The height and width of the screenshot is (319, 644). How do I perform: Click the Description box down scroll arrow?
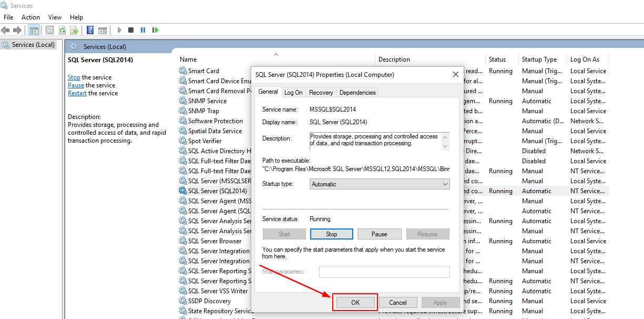(446, 146)
